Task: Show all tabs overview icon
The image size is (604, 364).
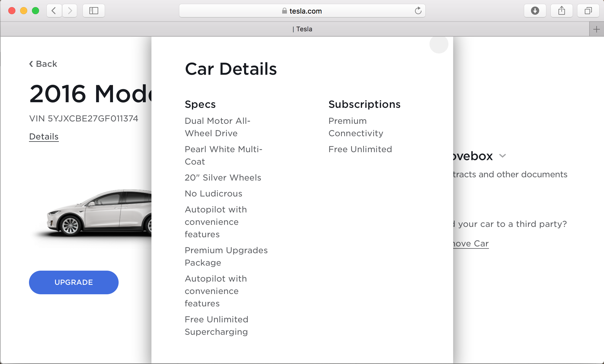Action: (588, 11)
